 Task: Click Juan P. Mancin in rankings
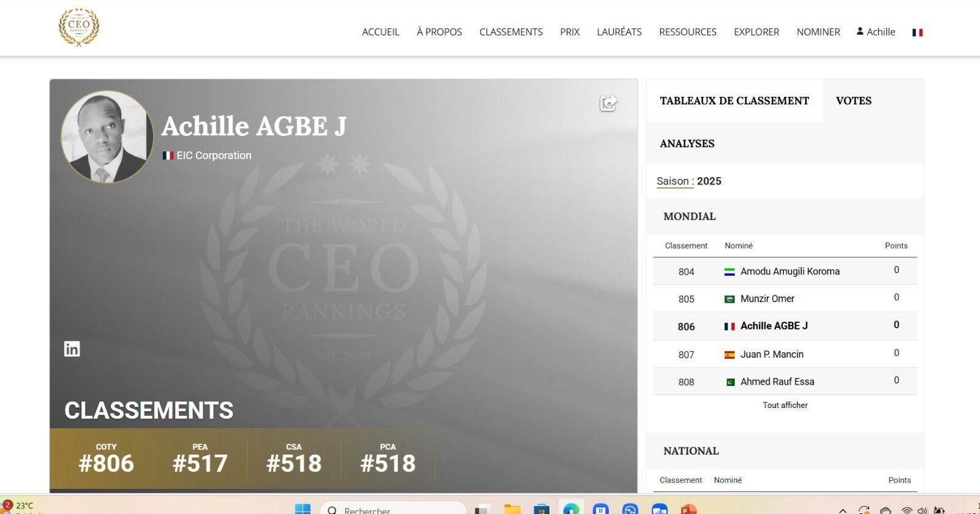tap(772, 354)
